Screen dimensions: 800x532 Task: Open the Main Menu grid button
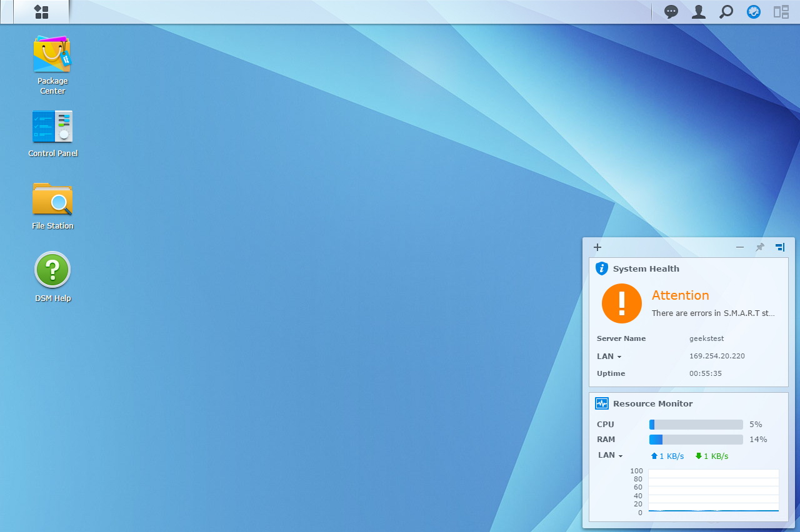pos(41,12)
